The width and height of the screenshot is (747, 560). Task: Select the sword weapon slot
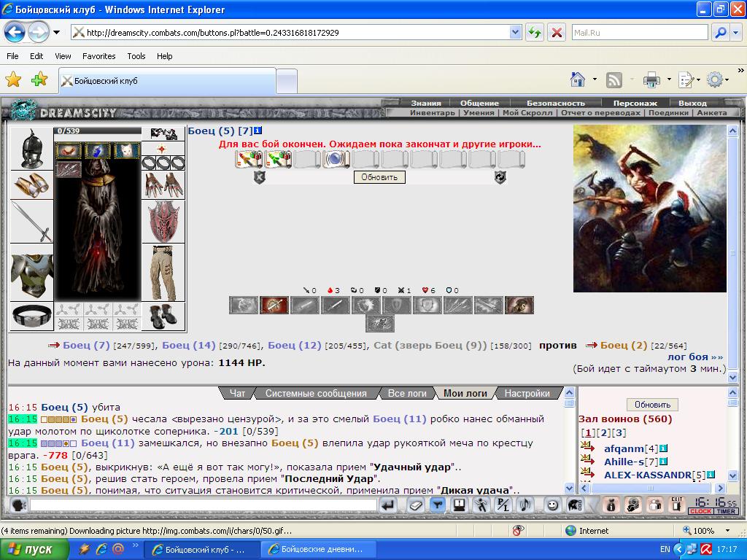pos(32,222)
